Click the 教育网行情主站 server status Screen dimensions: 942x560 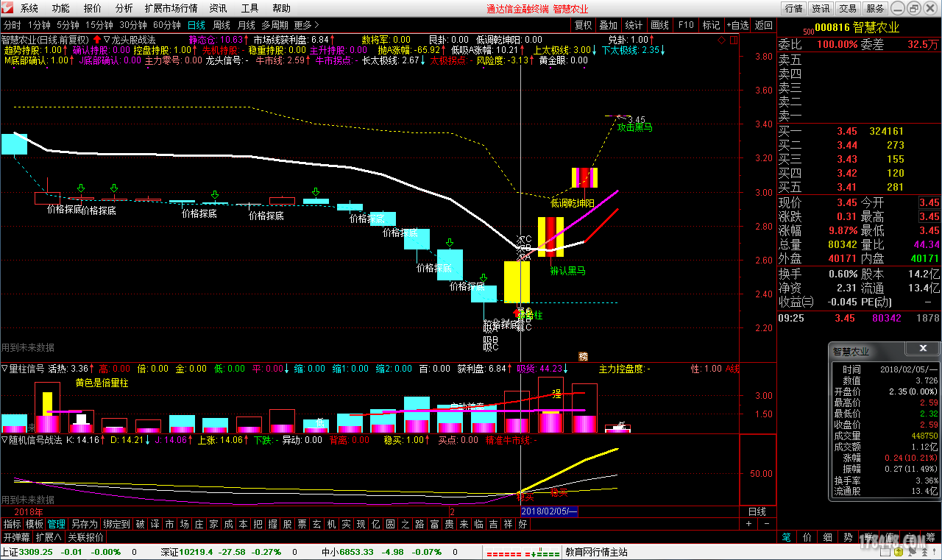(596, 552)
